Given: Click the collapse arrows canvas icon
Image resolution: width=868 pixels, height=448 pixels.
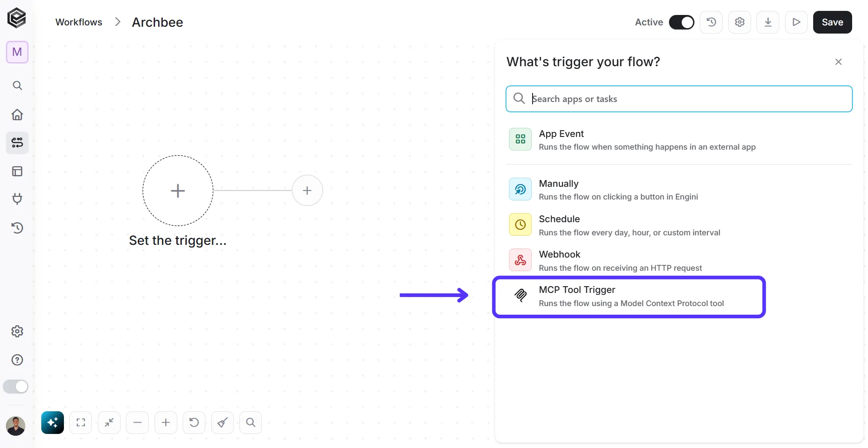Looking at the screenshot, I should point(109,423).
